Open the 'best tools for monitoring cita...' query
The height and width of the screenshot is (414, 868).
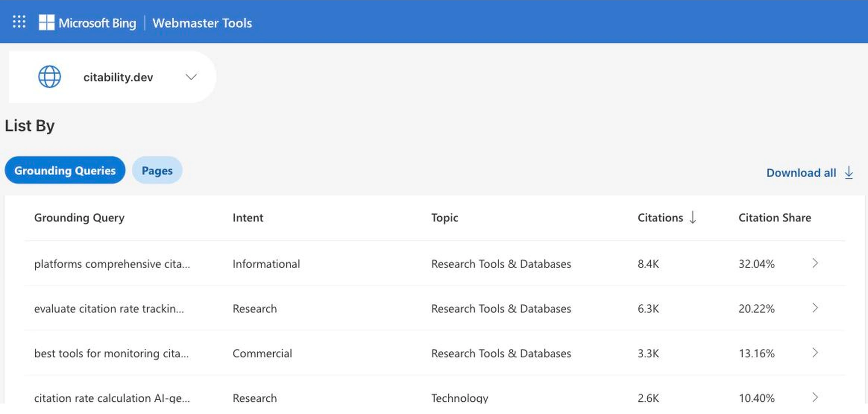(x=111, y=353)
